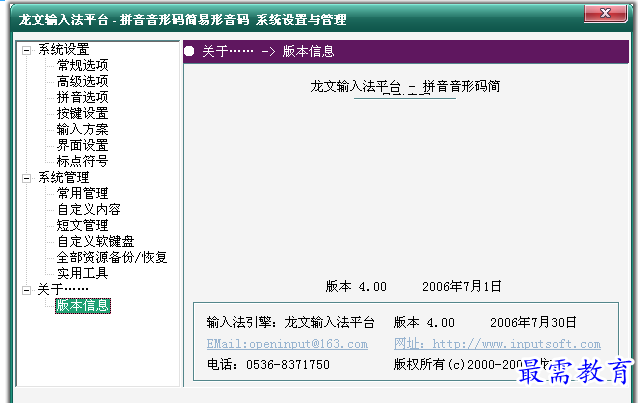Select 系统管理 tree node
This screenshot has height=403, width=640.
coord(64,177)
